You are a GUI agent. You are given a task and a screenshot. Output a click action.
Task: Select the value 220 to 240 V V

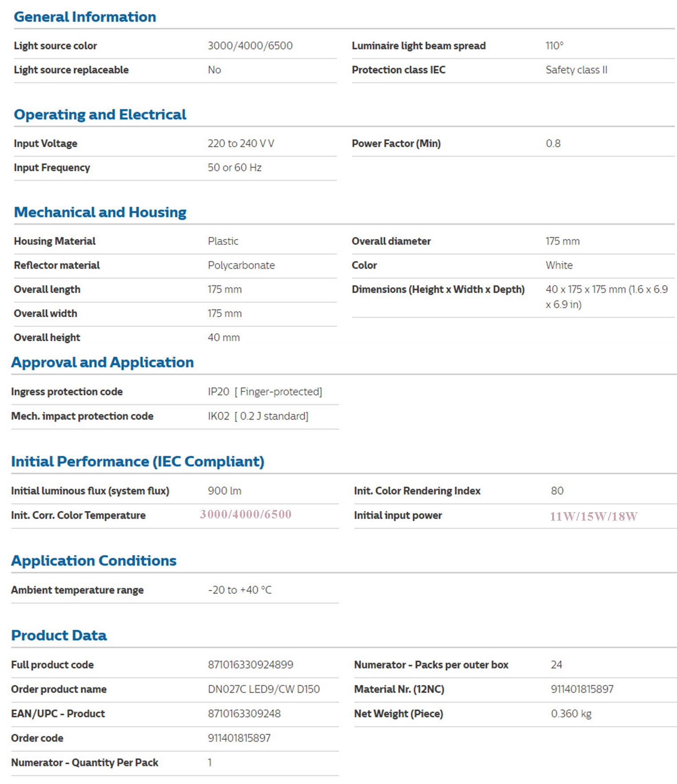[241, 143]
